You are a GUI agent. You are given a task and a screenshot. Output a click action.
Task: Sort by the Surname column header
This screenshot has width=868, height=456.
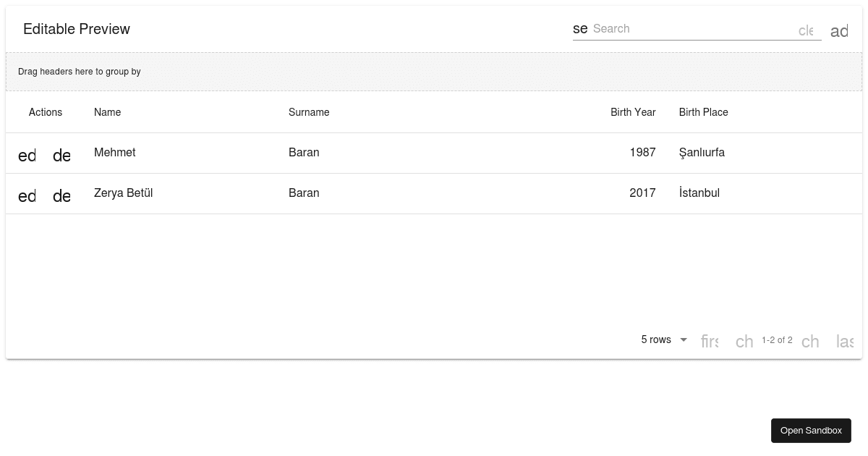click(309, 112)
